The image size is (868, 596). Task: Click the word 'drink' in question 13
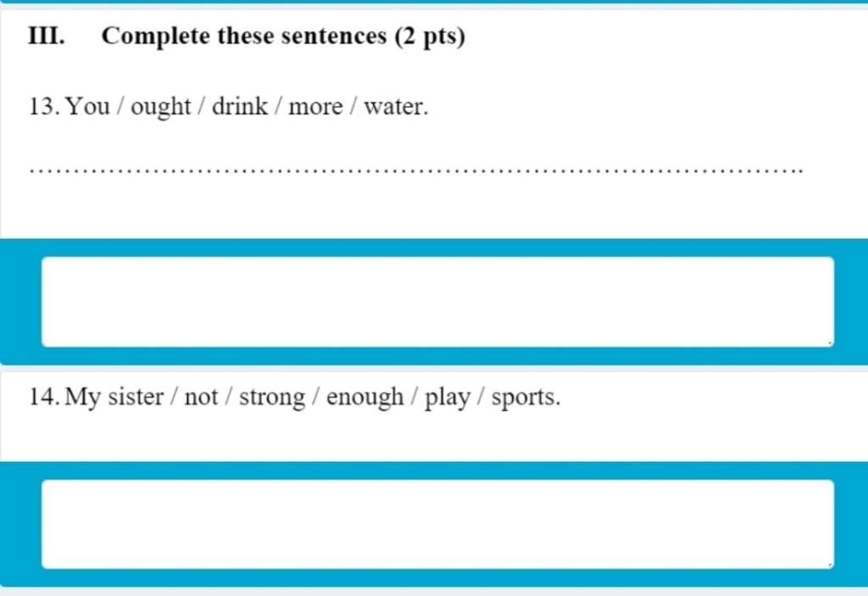[x=240, y=105]
